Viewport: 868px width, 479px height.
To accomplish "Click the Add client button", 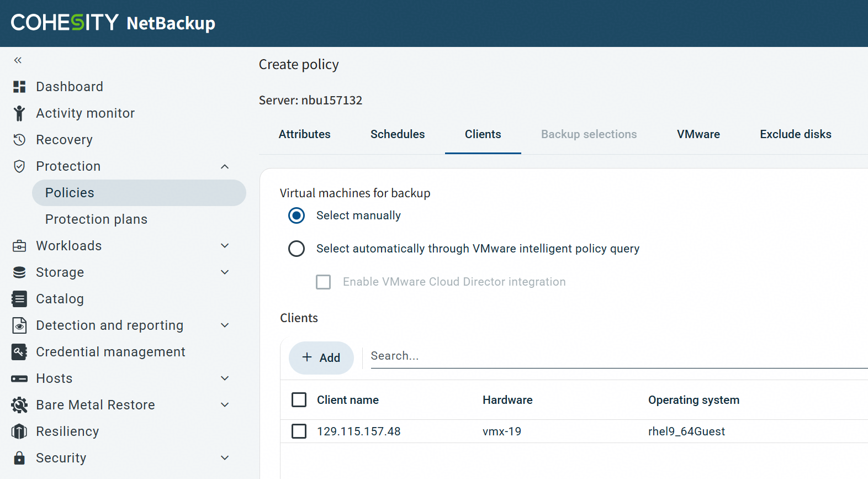I will click(321, 358).
